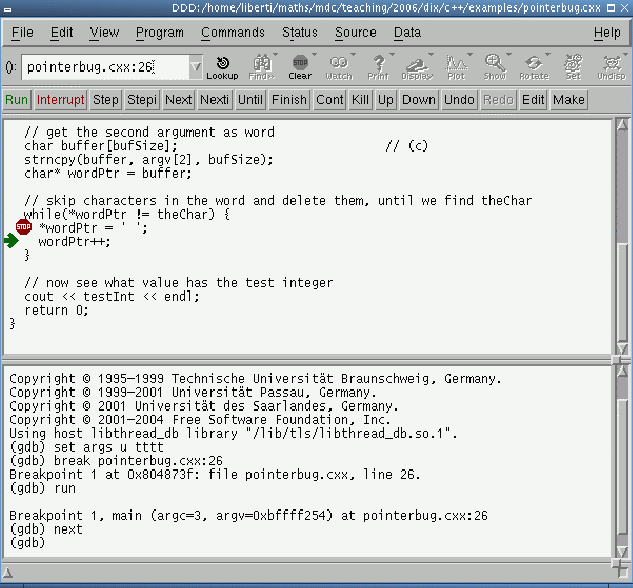
Task: Expand the Plot icon dropdown arrow
Action: 470,54
